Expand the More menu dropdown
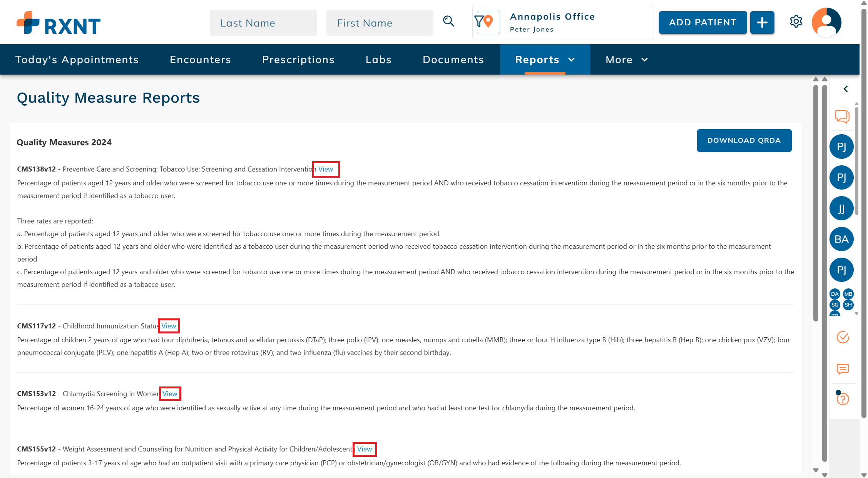 coord(626,60)
